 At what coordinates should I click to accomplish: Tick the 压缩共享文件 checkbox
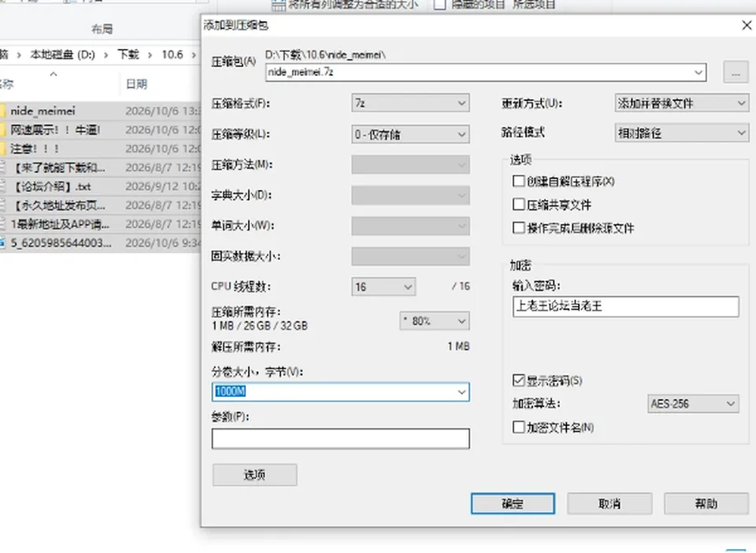coord(519,205)
